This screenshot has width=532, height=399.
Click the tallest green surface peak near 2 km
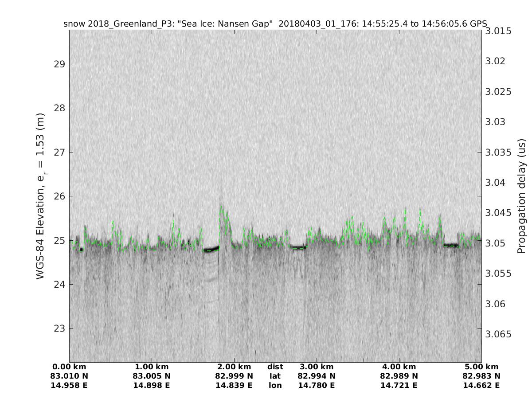[x=221, y=207]
